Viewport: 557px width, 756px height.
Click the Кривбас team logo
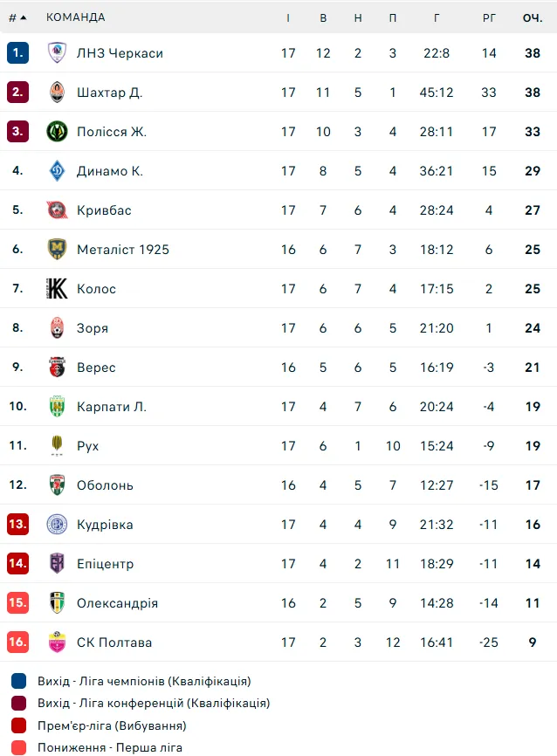point(57,210)
